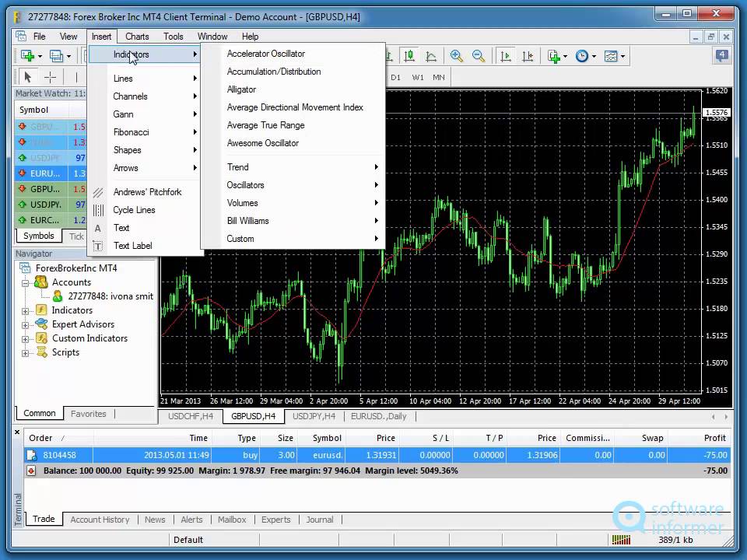Click the New Chart toolbar icon

tap(28, 56)
